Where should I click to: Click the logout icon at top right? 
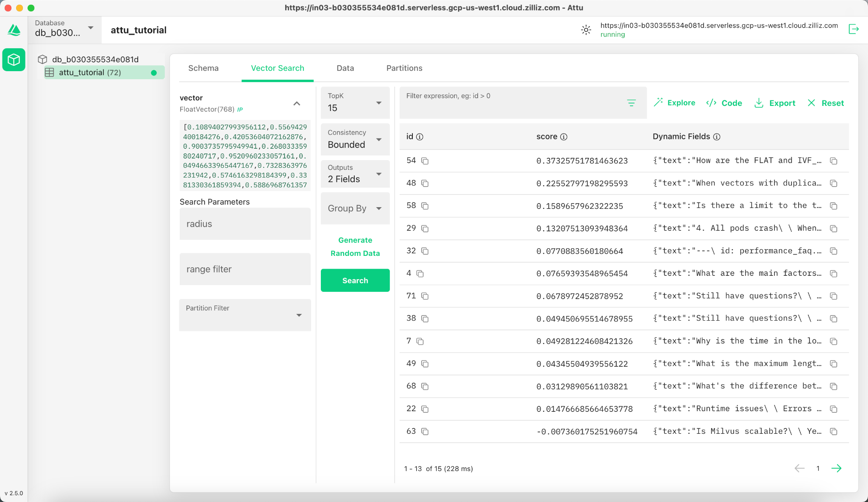854,29
